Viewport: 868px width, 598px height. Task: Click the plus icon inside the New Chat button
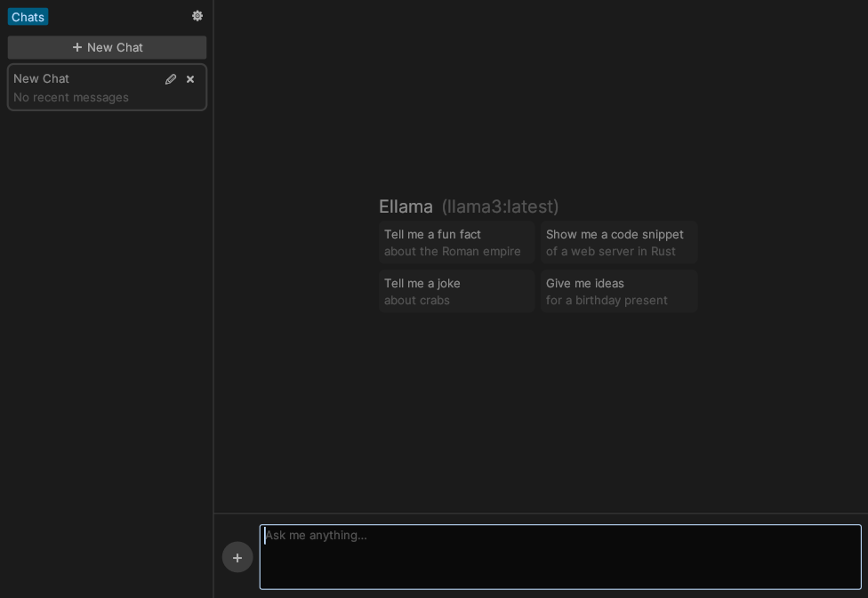tap(78, 47)
